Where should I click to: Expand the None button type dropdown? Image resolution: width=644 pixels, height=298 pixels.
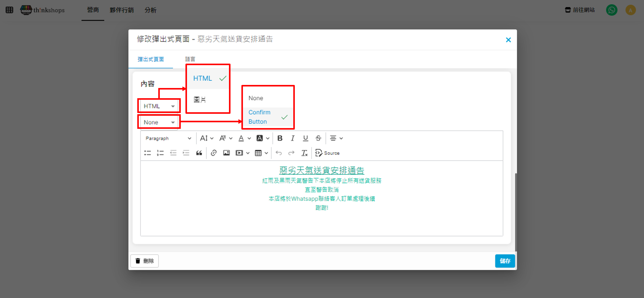click(159, 122)
